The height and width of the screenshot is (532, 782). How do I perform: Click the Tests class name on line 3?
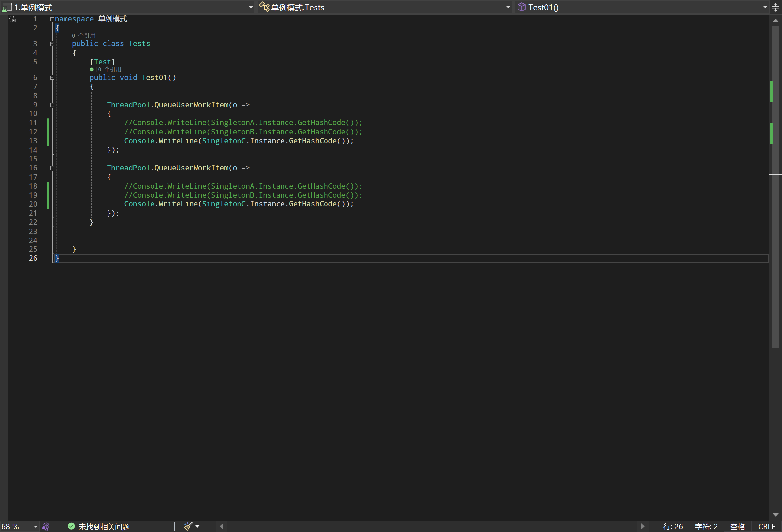139,44
